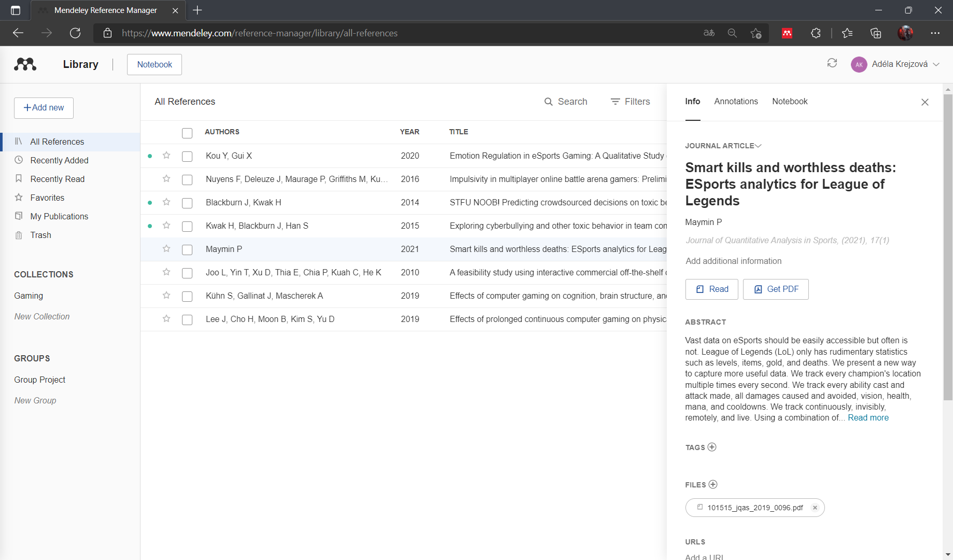Add a tag with plus icon
Screen dimensions: 953x560
click(x=712, y=447)
